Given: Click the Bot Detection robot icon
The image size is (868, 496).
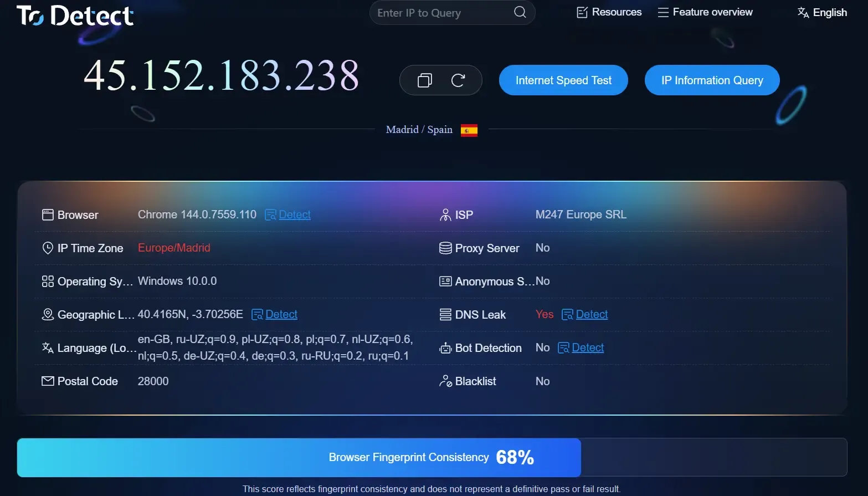Looking at the screenshot, I should tap(445, 348).
